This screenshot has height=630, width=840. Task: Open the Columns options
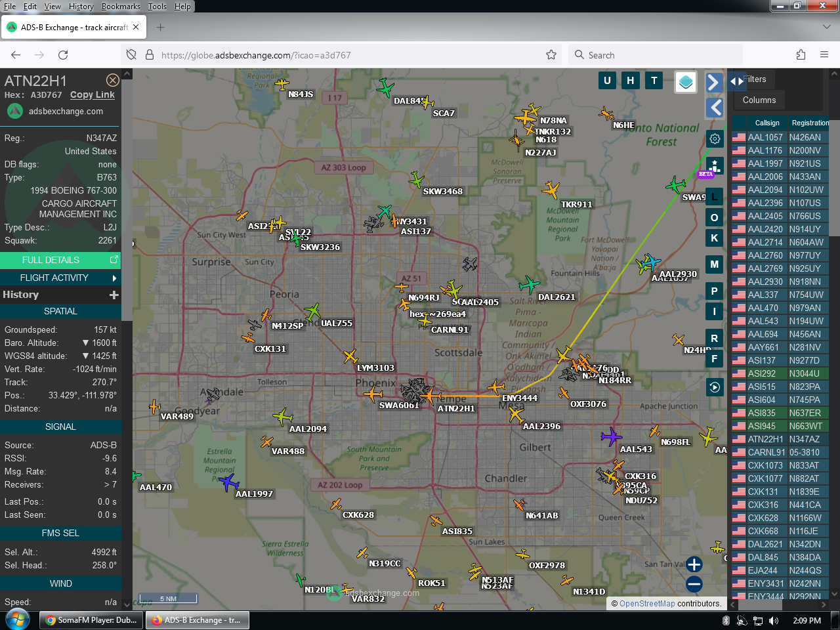coord(759,100)
